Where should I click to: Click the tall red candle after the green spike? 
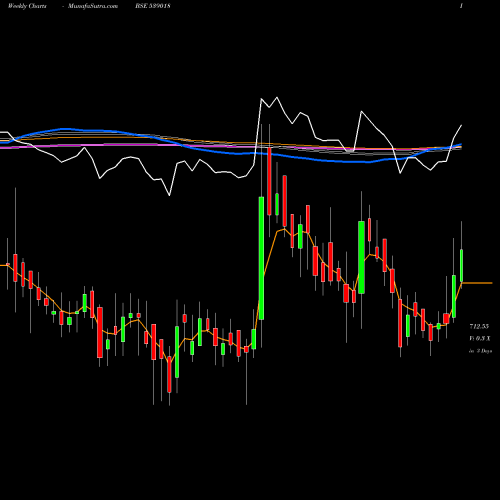point(269,181)
